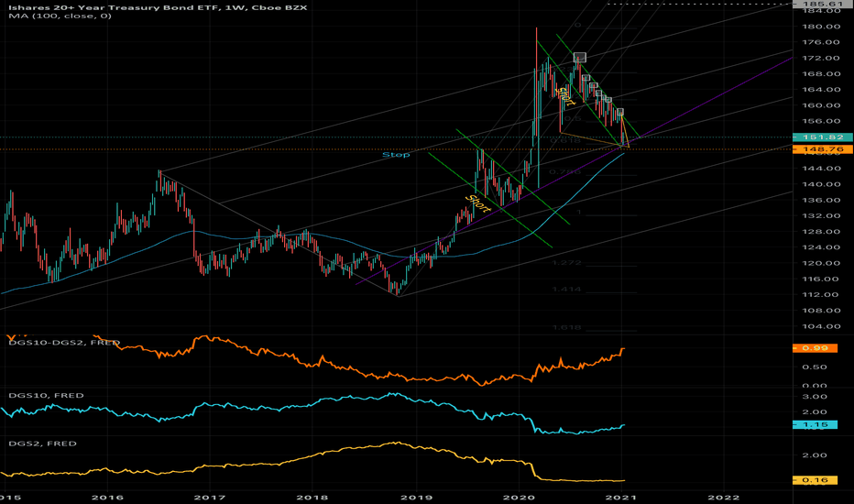
Task: Select the Short label on 2020 green channel
Action: (564, 96)
